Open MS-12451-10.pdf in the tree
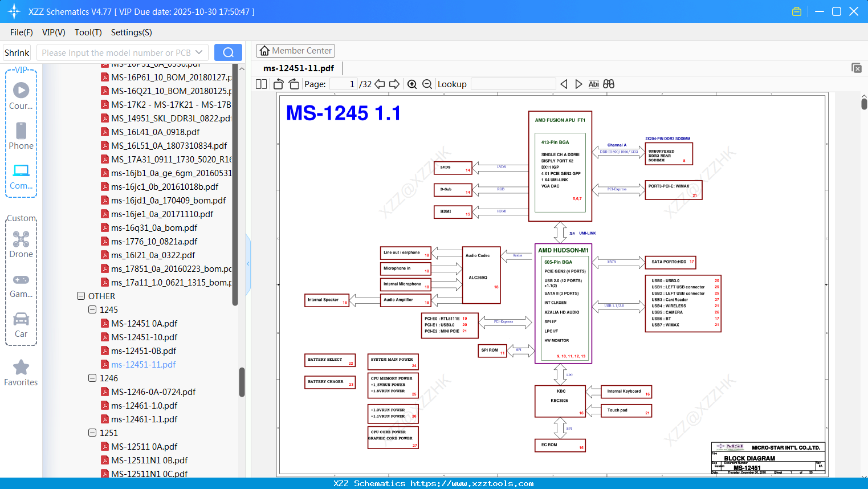 [x=144, y=337]
